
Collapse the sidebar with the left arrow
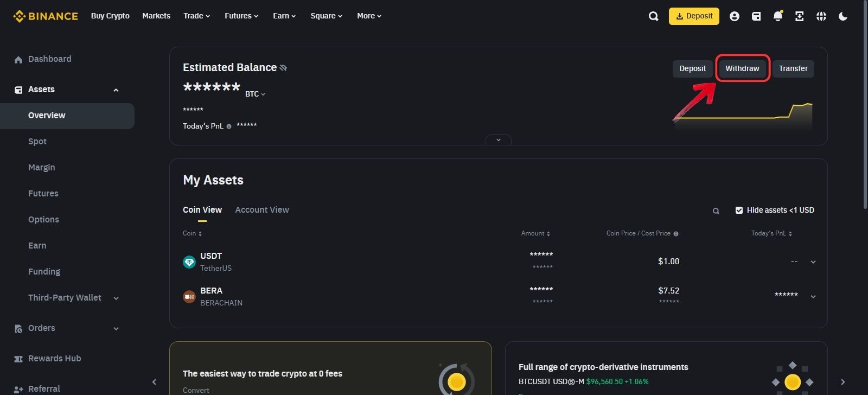click(x=154, y=382)
